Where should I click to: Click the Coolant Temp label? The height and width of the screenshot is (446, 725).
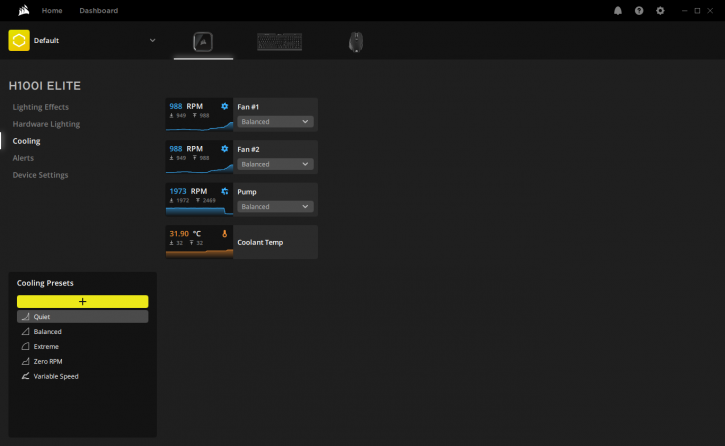(260, 242)
